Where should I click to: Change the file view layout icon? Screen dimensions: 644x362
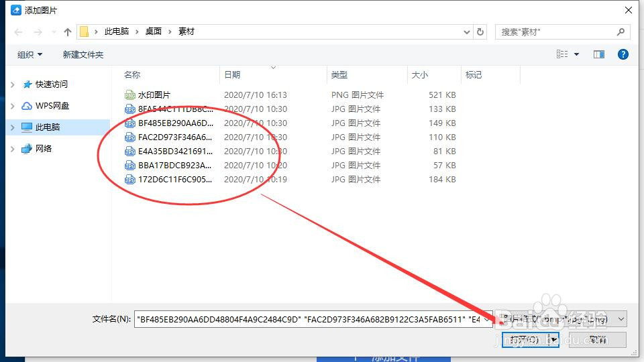[562, 54]
